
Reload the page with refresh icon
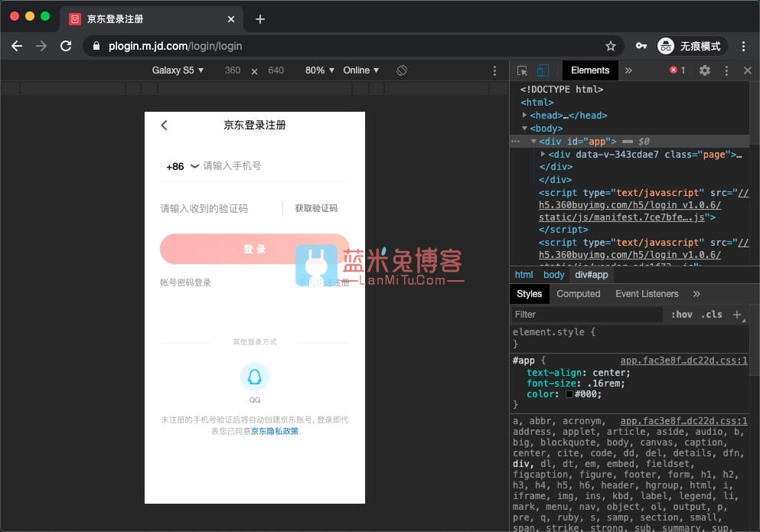(66, 46)
